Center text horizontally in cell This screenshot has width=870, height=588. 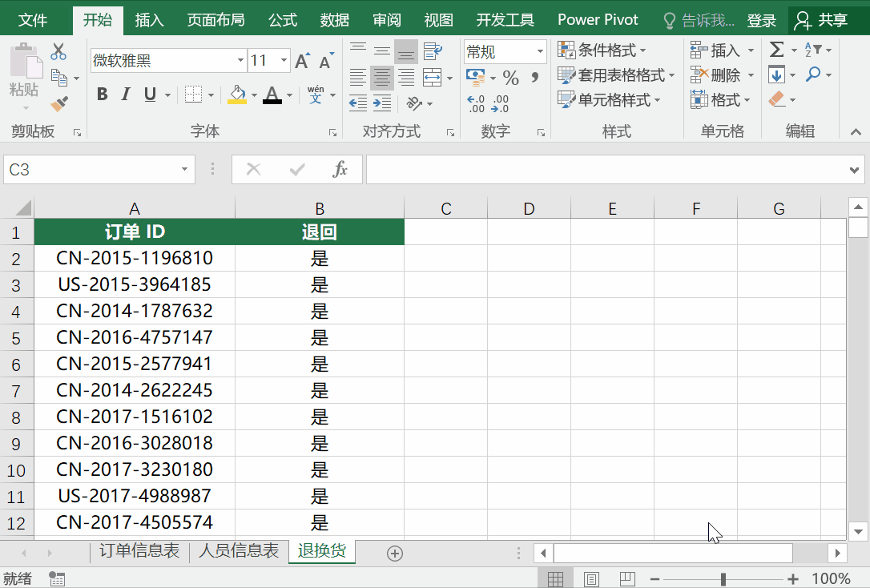point(382,78)
